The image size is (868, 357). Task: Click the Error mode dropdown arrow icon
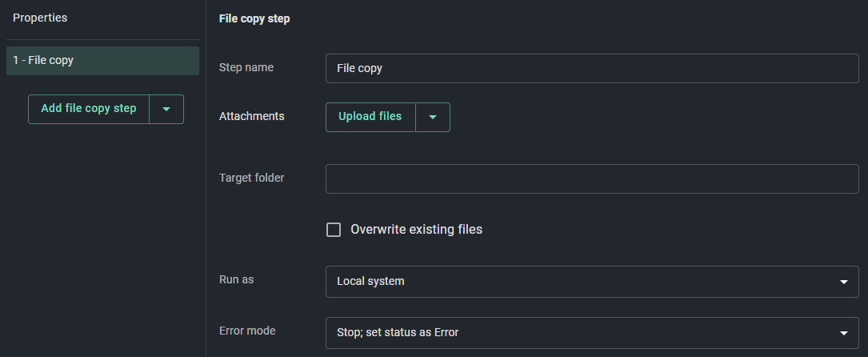tap(844, 333)
